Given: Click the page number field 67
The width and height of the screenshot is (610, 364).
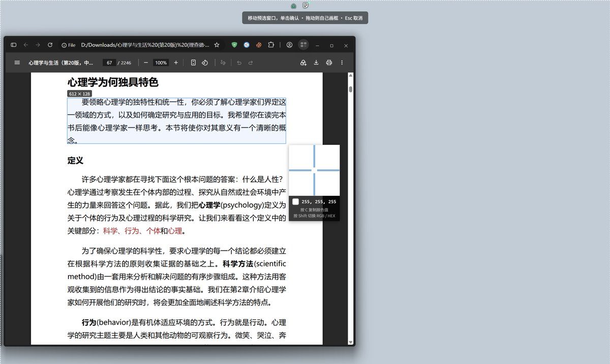Looking at the screenshot, I should [x=109, y=63].
